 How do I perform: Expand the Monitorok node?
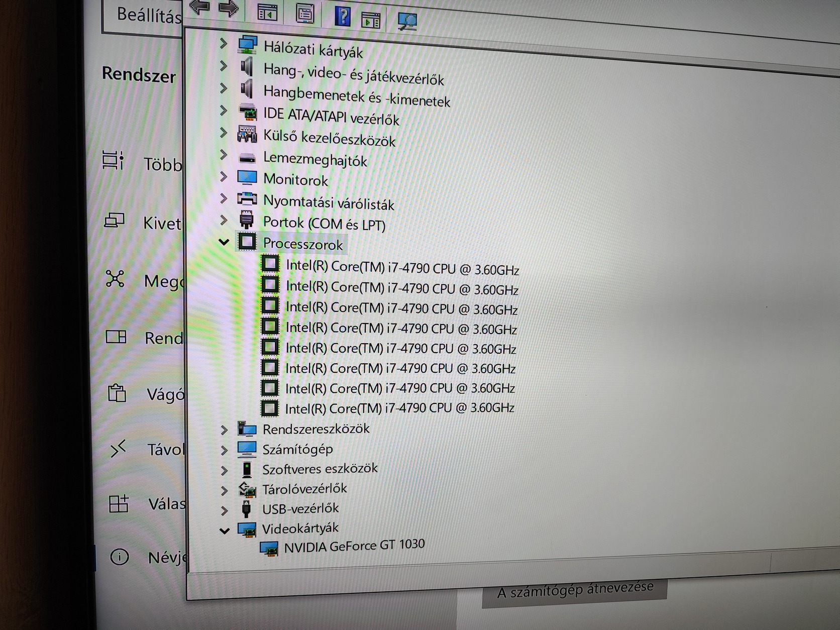(224, 177)
